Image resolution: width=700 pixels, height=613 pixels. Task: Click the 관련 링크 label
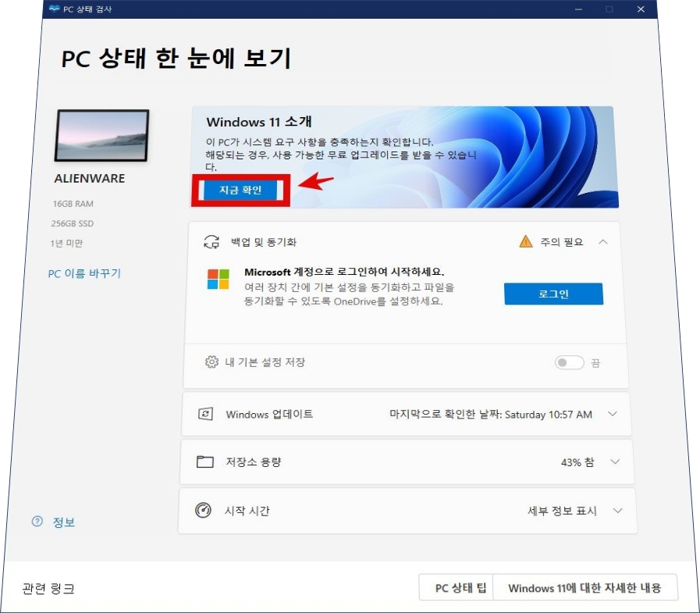[48, 588]
